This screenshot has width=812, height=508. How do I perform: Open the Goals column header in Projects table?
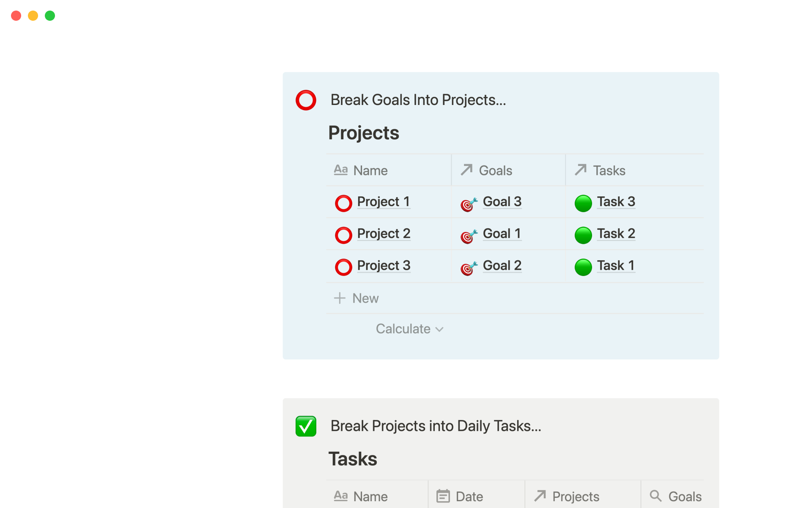495,171
